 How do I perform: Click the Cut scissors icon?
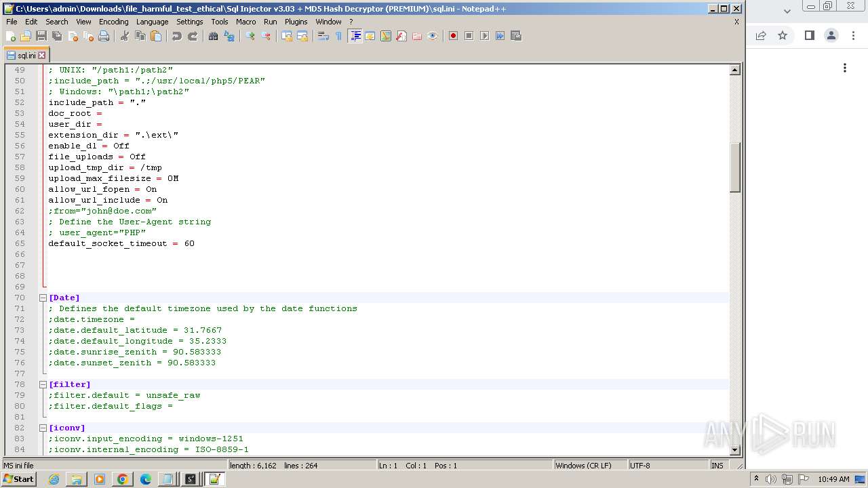pyautogui.click(x=125, y=36)
